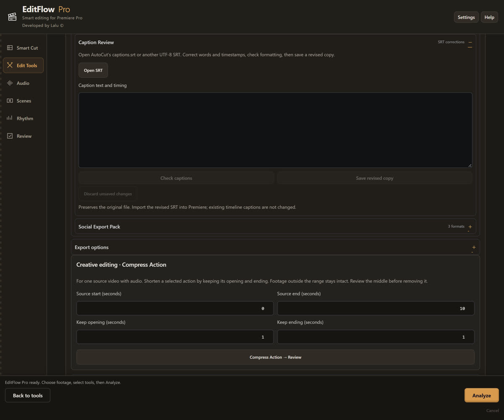Expand the Export options section
The width and height of the screenshot is (504, 420).
pyautogui.click(x=474, y=247)
